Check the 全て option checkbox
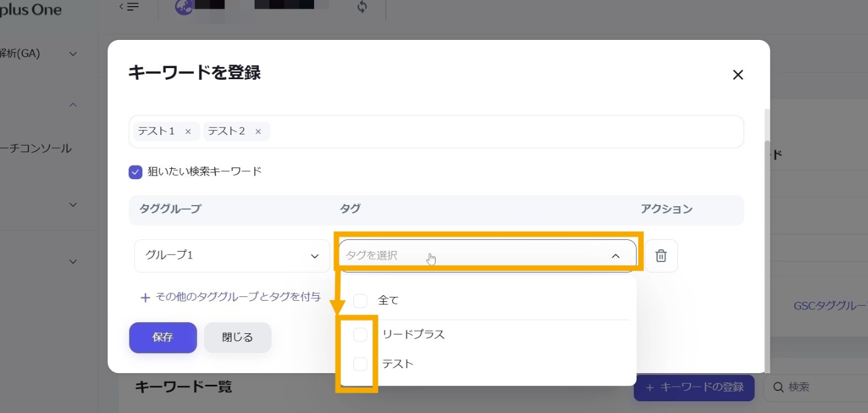The image size is (868, 413). [x=360, y=301]
